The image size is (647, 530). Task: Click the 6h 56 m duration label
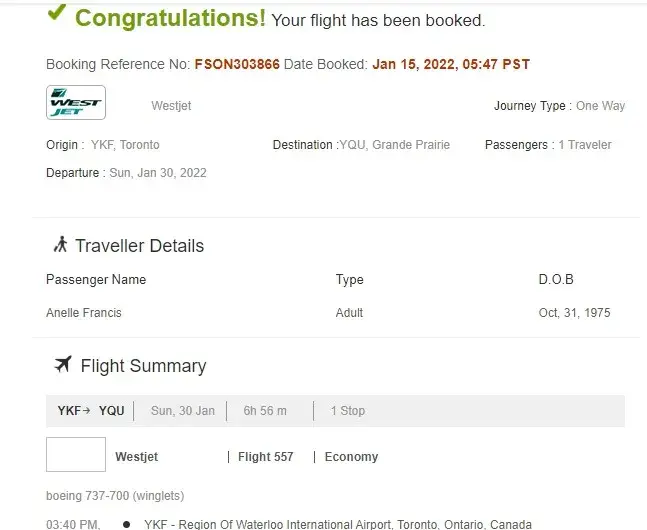[265, 411]
